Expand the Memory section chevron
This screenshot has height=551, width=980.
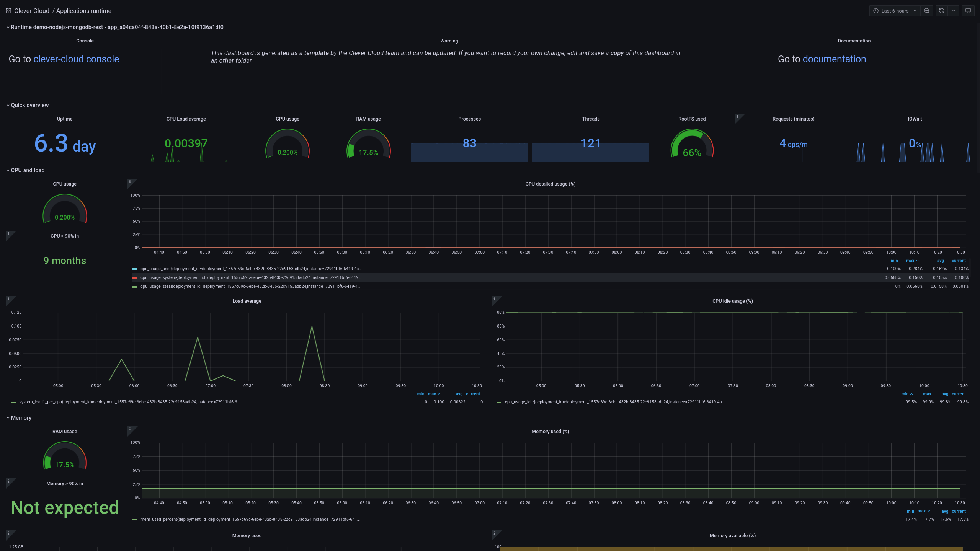pyautogui.click(x=7, y=417)
